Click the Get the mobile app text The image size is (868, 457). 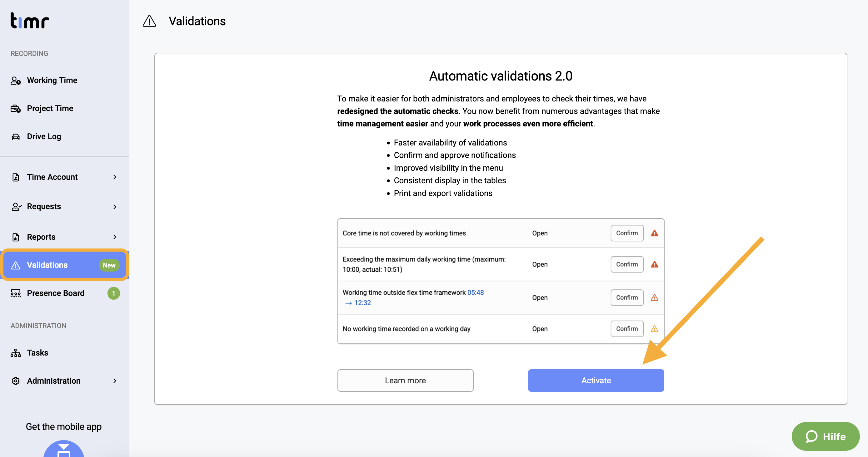click(x=64, y=427)
